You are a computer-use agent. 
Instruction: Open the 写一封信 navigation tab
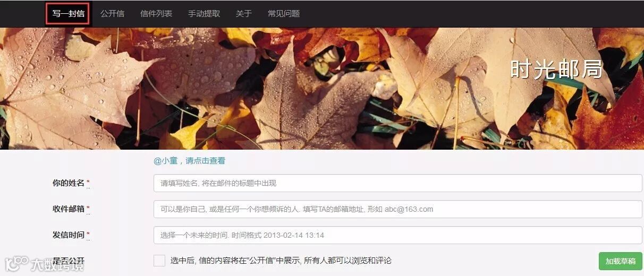pos(68,14)
